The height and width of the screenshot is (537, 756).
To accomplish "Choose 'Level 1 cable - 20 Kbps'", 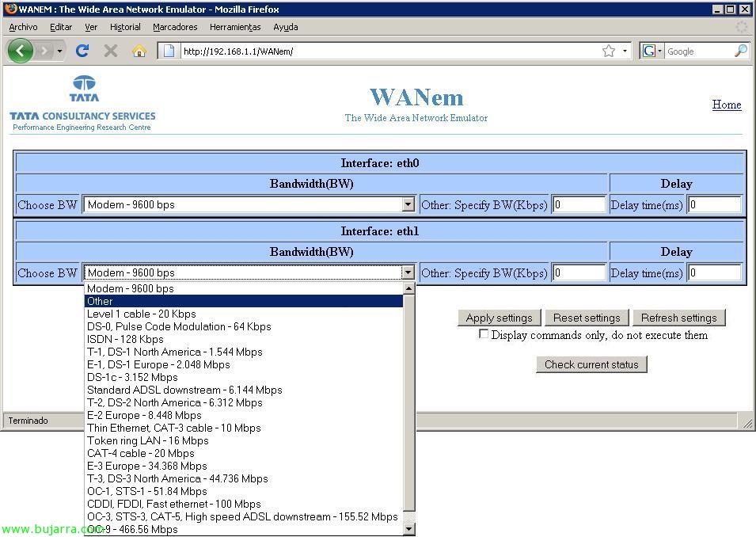I will [244, 314].
